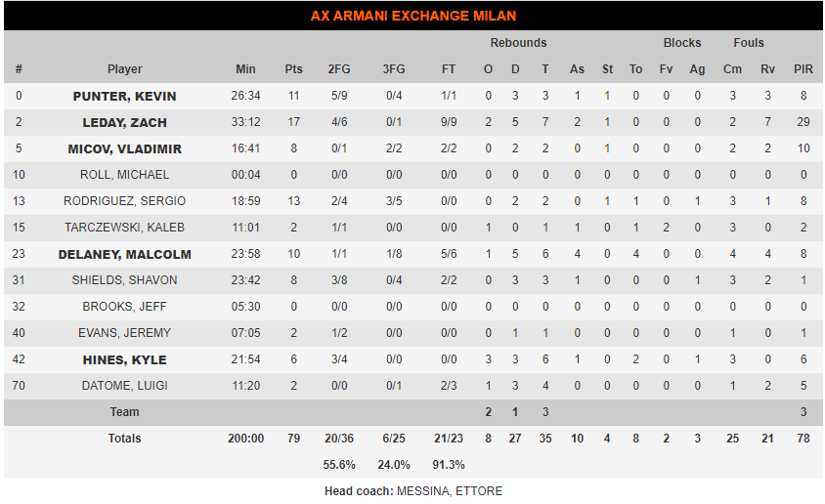Open Sergio Rodriguez's player entry
Image resolution: width=825 pixels, height=504 pixels.
click(x=124, y=201)
